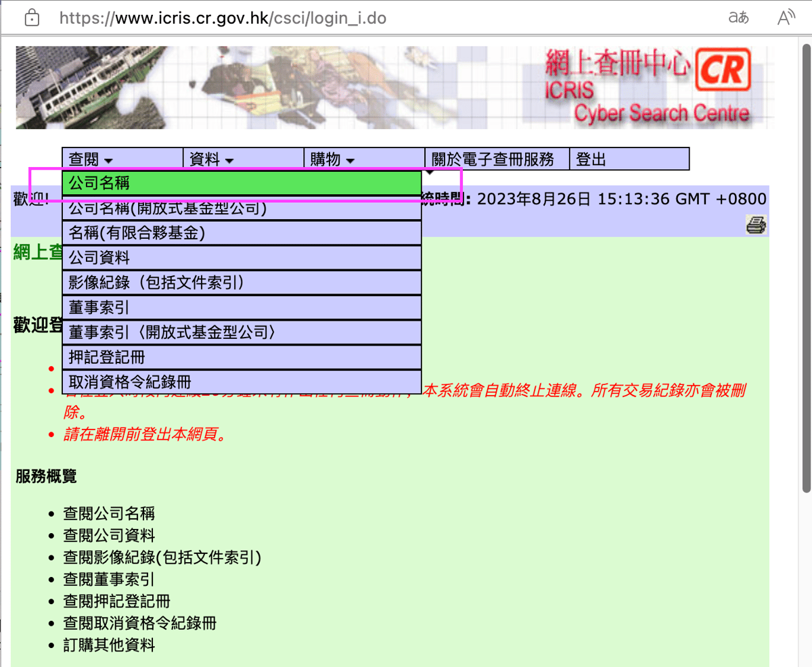The image size is (812, 667).
Task: Click the site lock icon in address bar
Action: [32, 18]
